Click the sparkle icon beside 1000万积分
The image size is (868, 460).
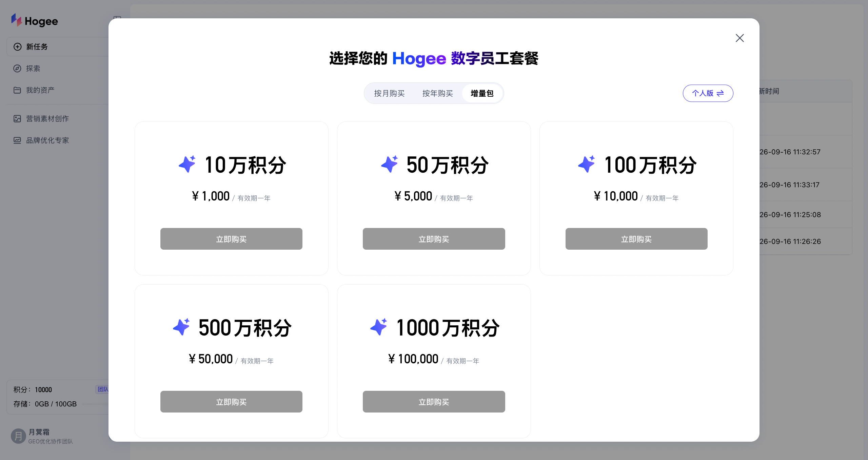click(x=379, y=327)
